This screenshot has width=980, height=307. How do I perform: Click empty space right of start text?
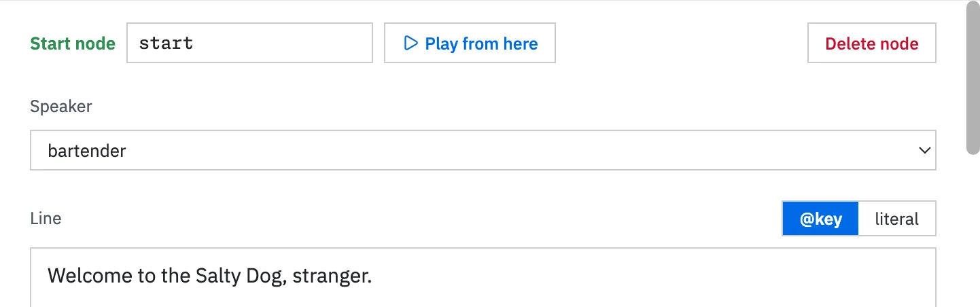point(282,43)
